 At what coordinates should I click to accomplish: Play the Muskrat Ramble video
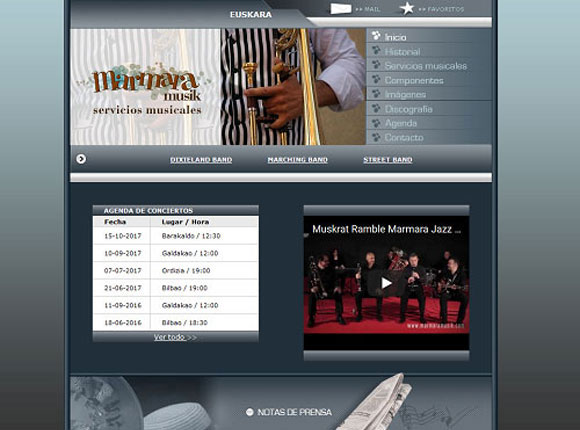click(x=386, y=283)
